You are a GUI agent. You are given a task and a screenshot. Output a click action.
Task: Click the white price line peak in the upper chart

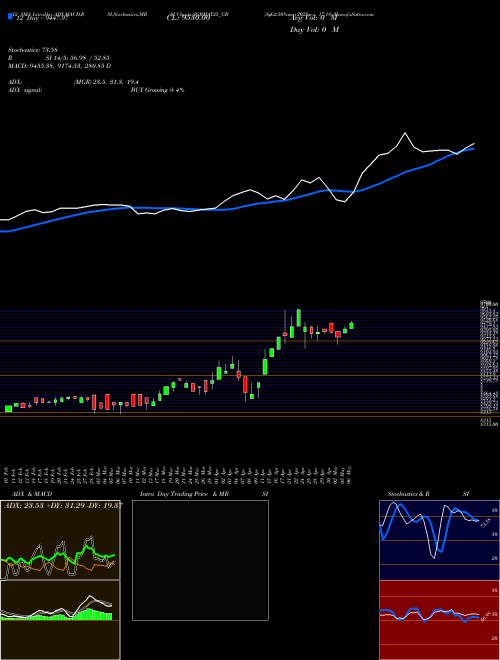click(x=405, y=133)
